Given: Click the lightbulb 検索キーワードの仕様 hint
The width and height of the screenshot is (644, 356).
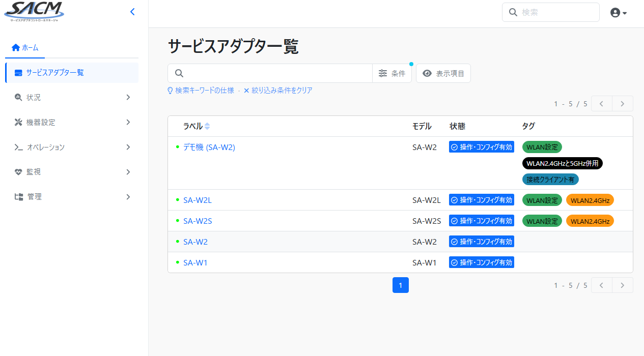Looking at the screenshot, I should coord(201,91).
